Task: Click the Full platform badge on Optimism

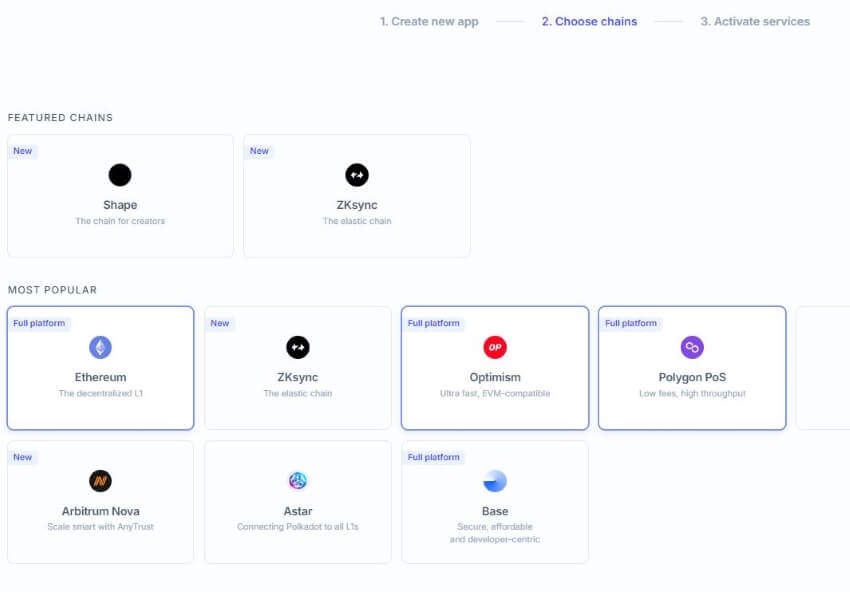Action: click(432, 323)
